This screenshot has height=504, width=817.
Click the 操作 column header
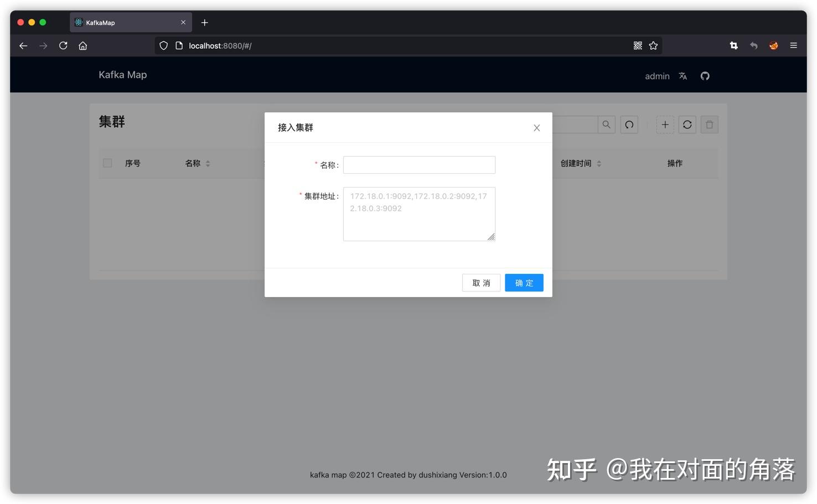[x=675, y=163]
